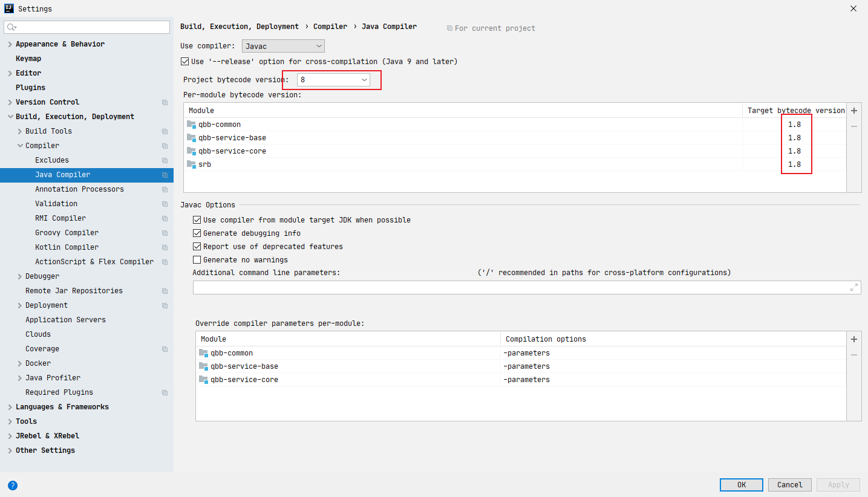This screenshot has height=497, width=868.
Task: Click the search magnifier icon in settings
Action: click(12, 27)
